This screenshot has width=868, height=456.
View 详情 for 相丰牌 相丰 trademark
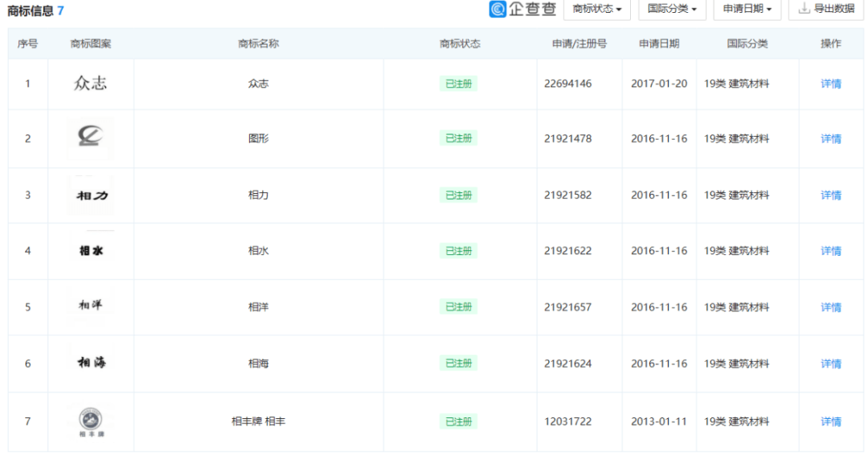(830, 421)
